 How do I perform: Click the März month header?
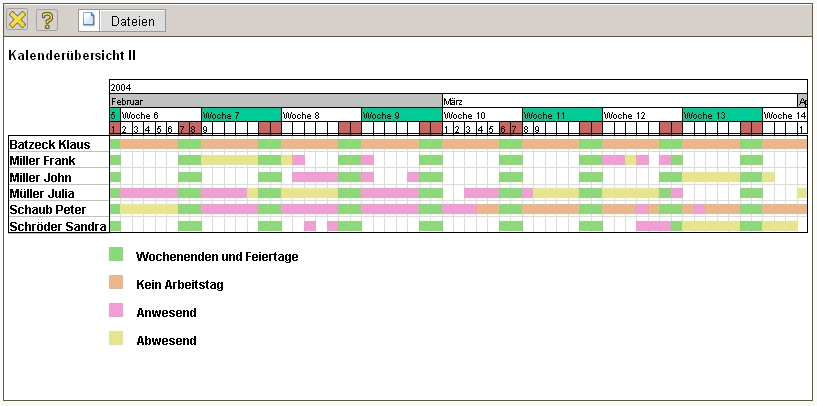619,101
